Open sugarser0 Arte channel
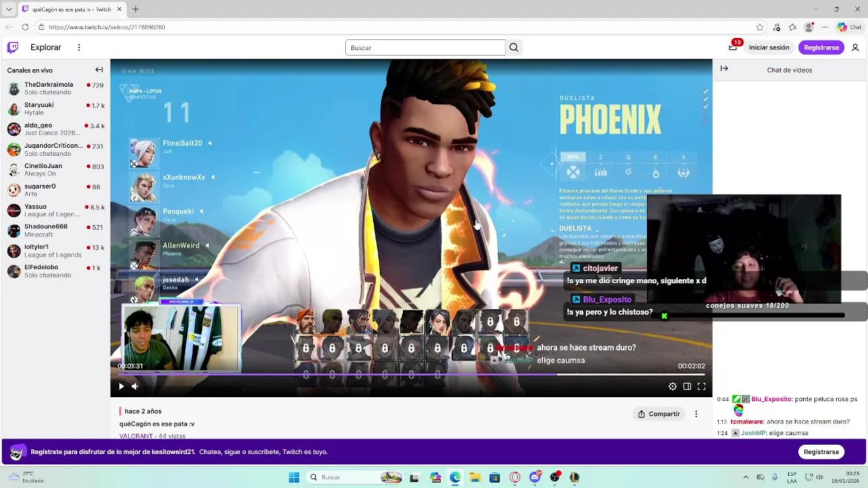Viewport: 868px width, 488px height. pos(55,190)
